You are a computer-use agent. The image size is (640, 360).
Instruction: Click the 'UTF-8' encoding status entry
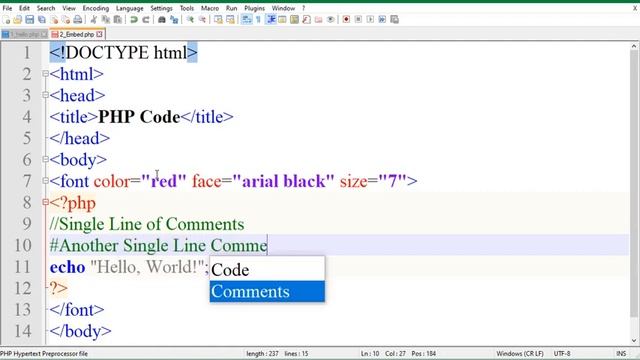562,353
